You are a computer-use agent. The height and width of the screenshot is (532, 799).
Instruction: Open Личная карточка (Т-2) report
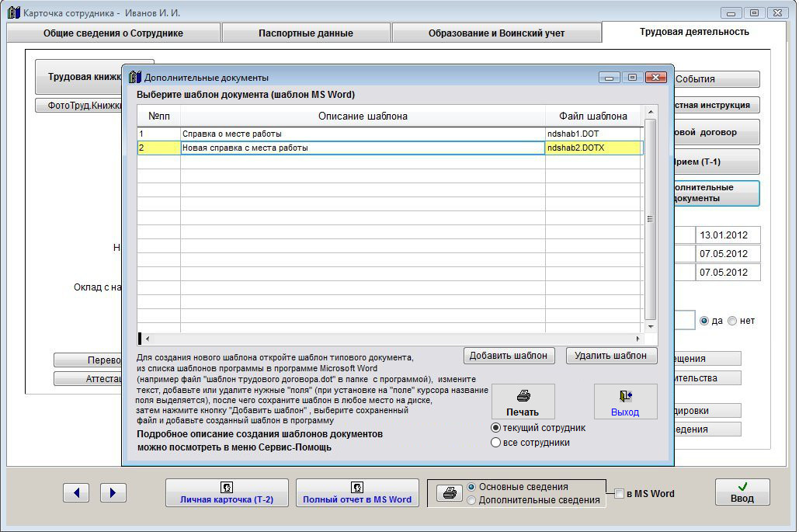[x=227, y=493]
